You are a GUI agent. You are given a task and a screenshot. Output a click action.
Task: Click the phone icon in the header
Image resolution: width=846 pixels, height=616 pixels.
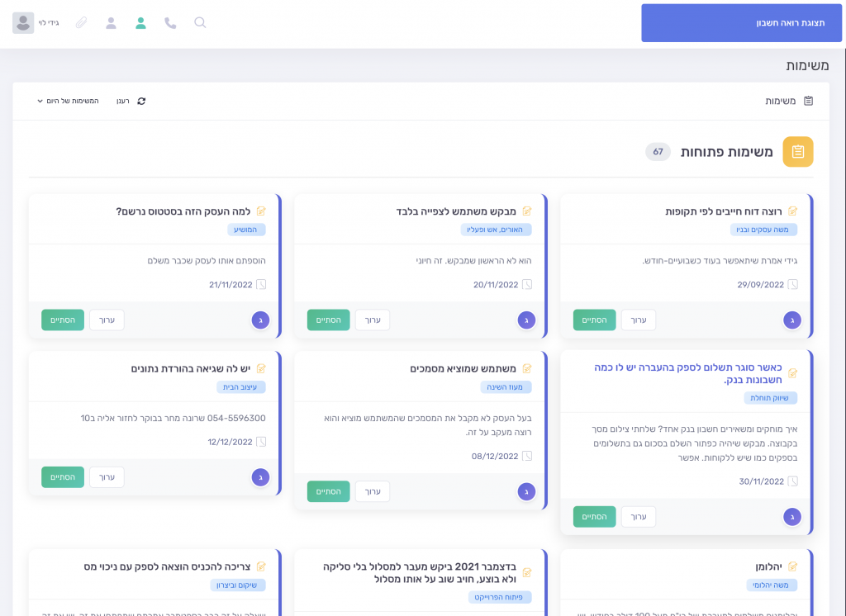pos(170,22)
